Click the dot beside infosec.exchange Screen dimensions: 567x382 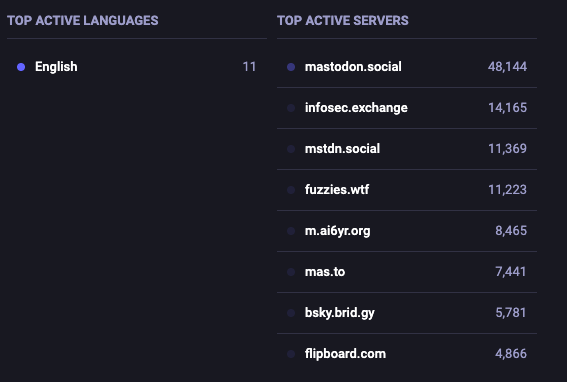(291, 108)
